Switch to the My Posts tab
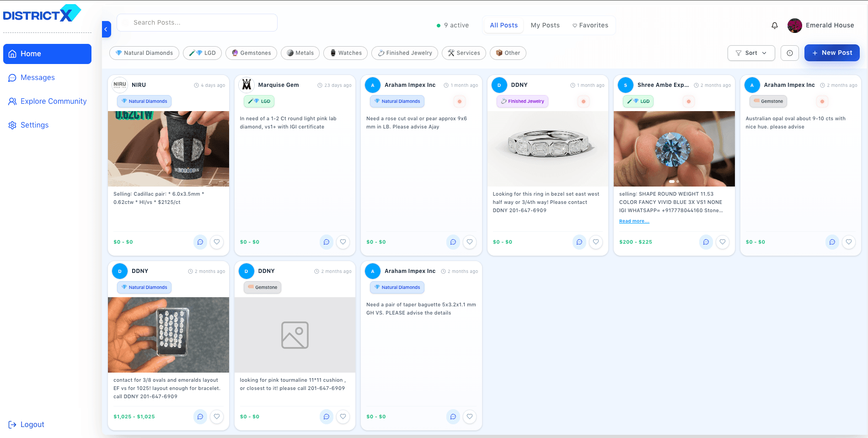Viewport: 868px width, 438px height. [x=545, y=25]
